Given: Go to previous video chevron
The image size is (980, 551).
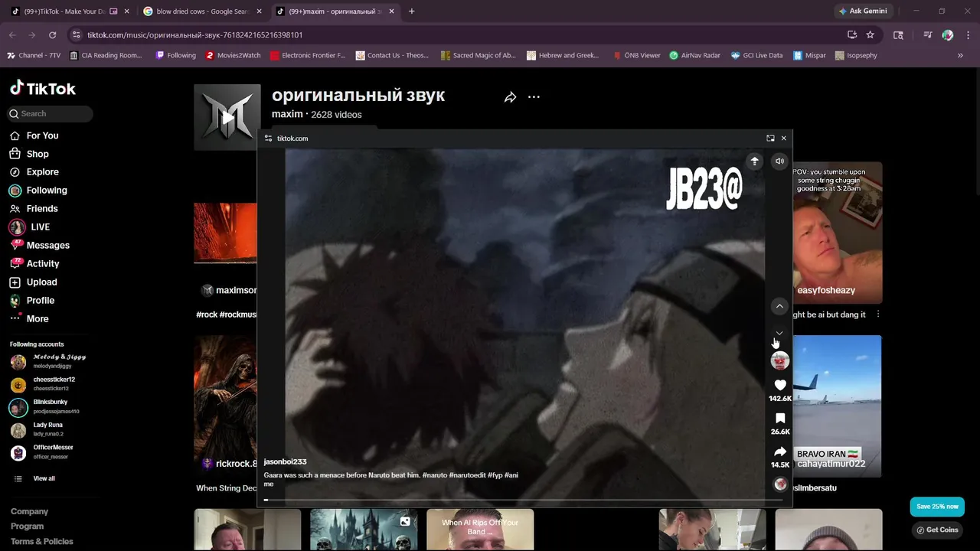Looking at the screenshot, I should (x=779, y=306).
